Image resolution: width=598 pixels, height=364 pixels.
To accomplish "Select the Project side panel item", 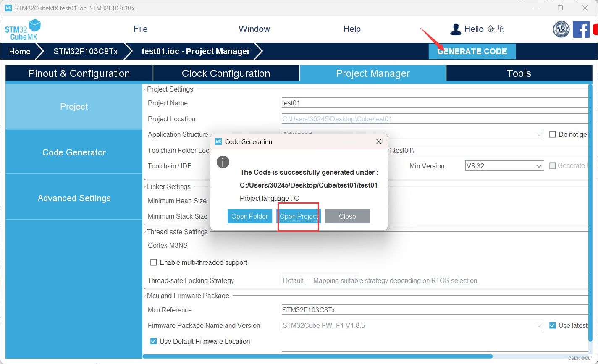I will [x=74, y=107].
